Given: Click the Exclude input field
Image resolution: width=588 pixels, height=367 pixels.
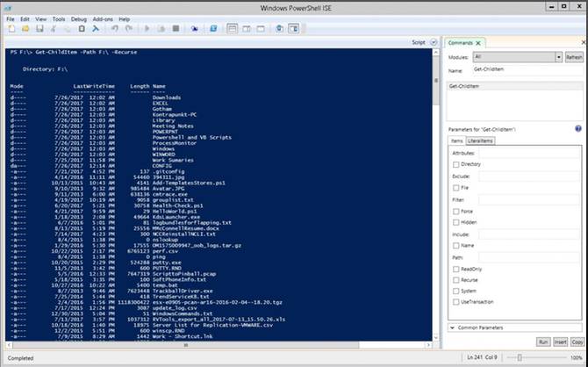Looking at the screenshot, I should coord(528,176).
